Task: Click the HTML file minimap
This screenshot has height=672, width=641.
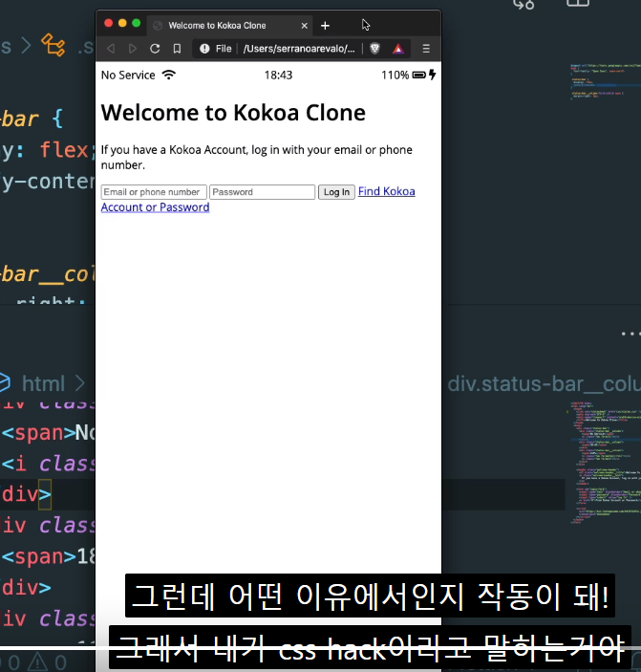Action: point(604,463)
